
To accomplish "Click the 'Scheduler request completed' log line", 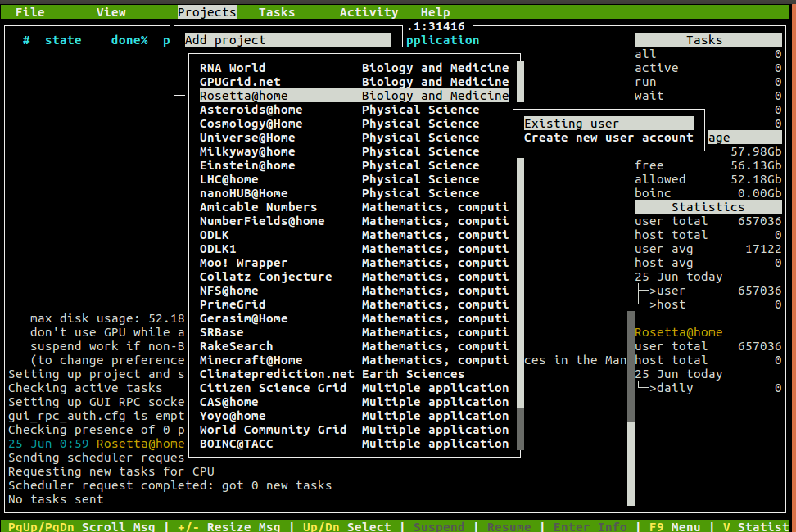I will 170,485.
